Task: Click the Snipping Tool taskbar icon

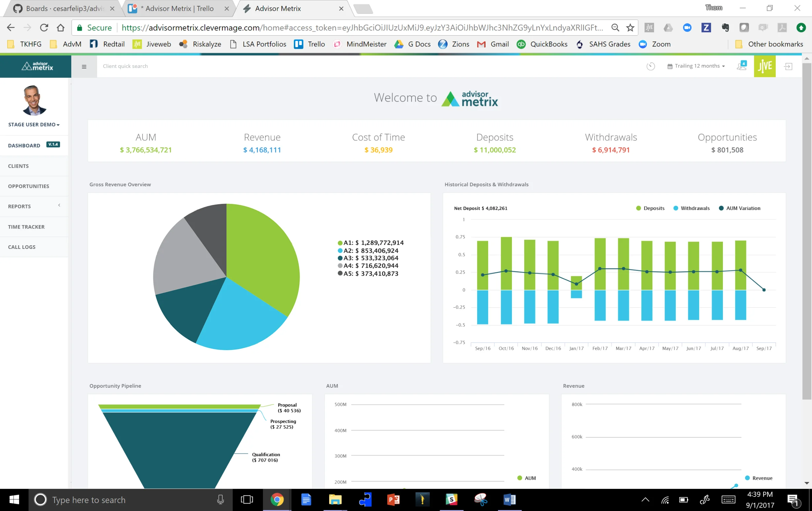Action: (x=481, y=499)
